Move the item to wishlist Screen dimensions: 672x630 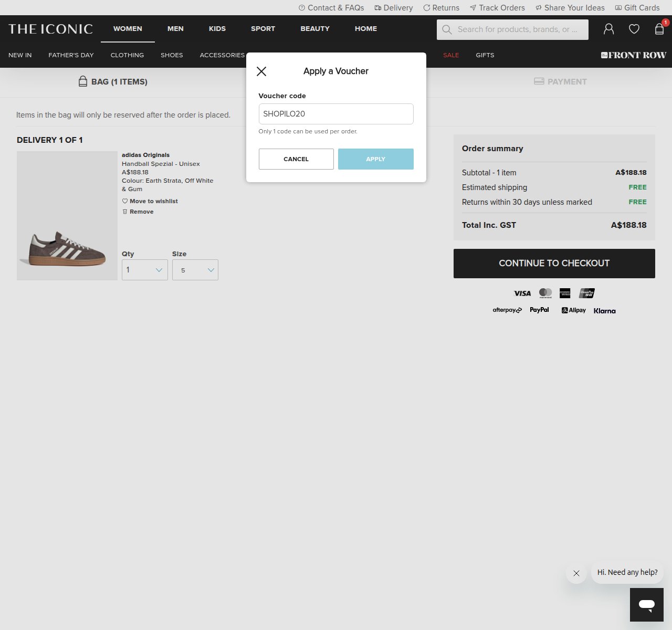tap(150, 201)
